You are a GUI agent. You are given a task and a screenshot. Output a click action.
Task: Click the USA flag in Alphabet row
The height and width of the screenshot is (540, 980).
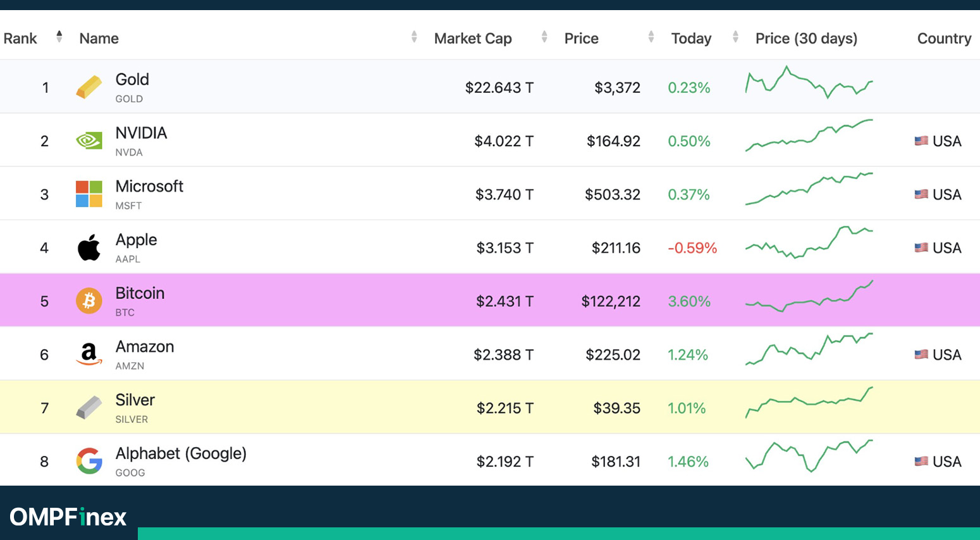pos(921,462)
